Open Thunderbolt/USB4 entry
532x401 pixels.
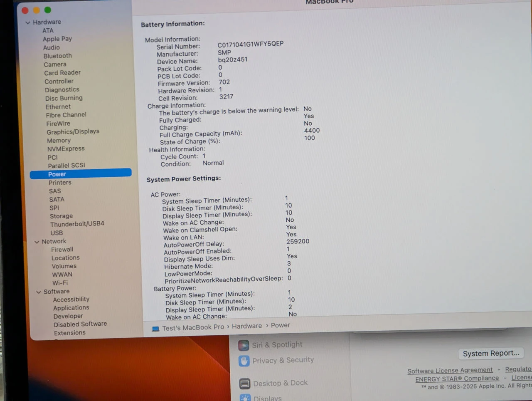click(x=77, y=224)
